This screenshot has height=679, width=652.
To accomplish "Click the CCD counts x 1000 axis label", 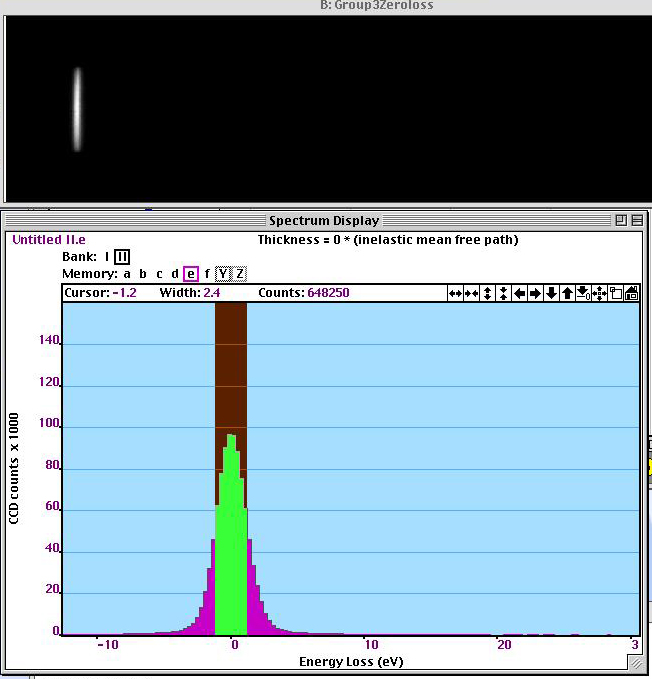I will (14, 468).
